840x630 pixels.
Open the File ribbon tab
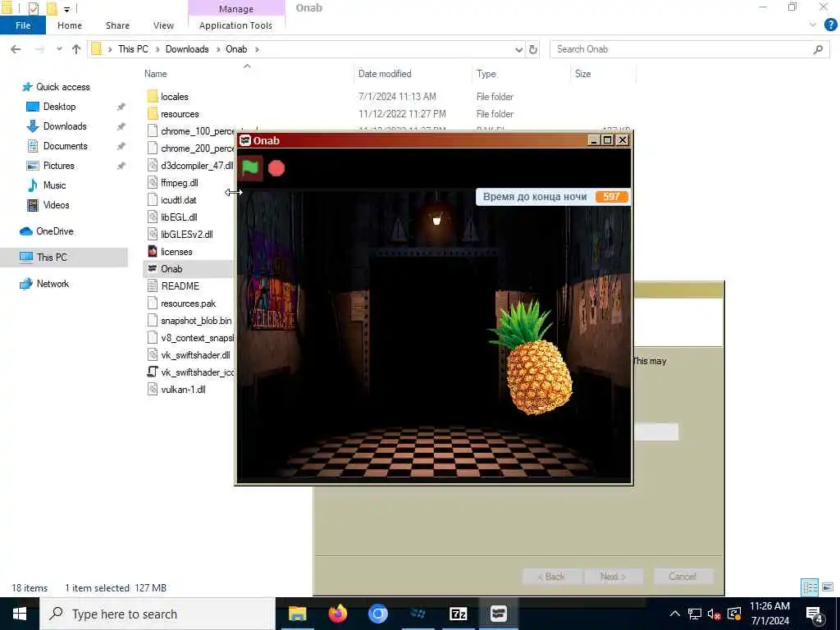[22, 25]
